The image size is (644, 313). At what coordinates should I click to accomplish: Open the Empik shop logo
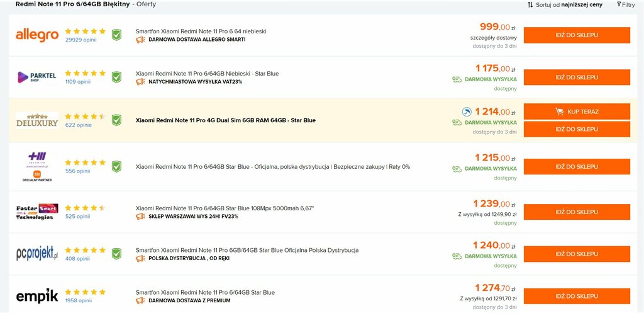click(37, 296)
